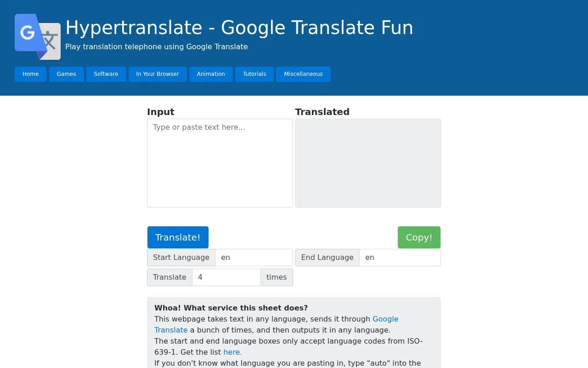Click the Translate times number field
588x368 pixels.
coord(226,277)
